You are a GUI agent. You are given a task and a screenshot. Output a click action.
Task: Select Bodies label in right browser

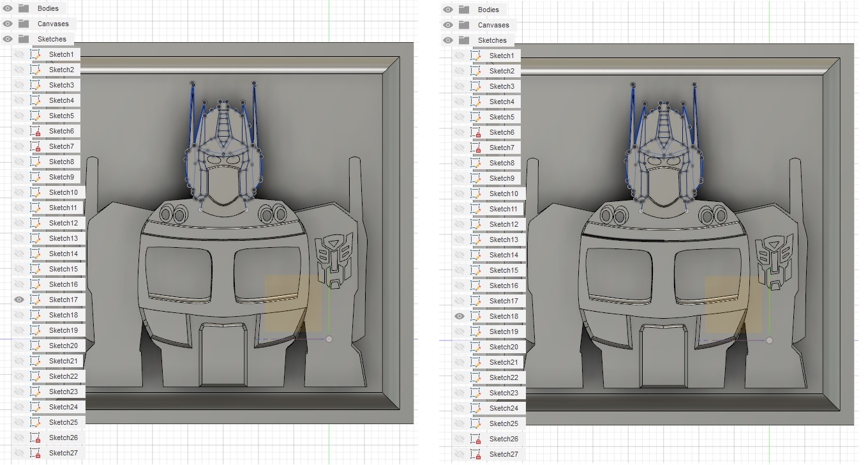pyautogui.click(x=488, y=10)
